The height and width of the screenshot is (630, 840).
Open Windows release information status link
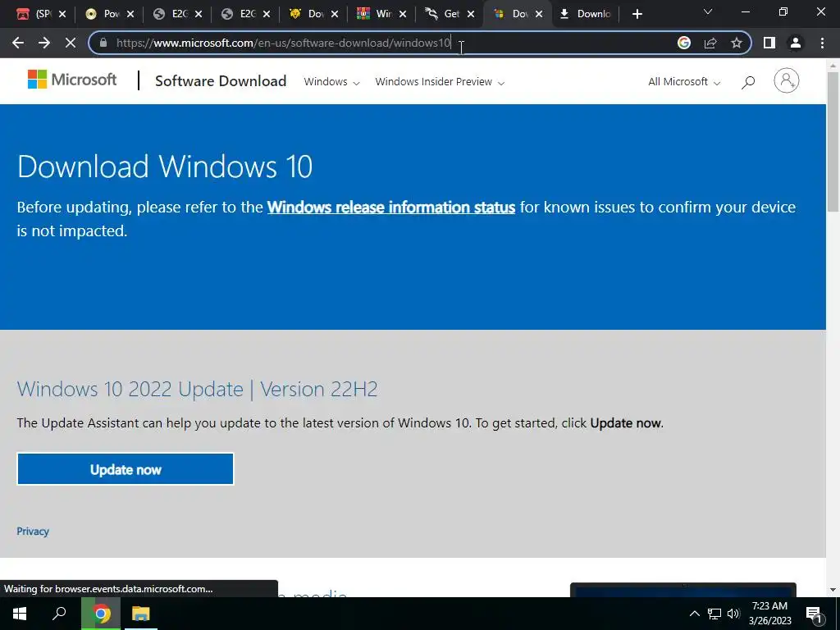(x=391, y=208)
